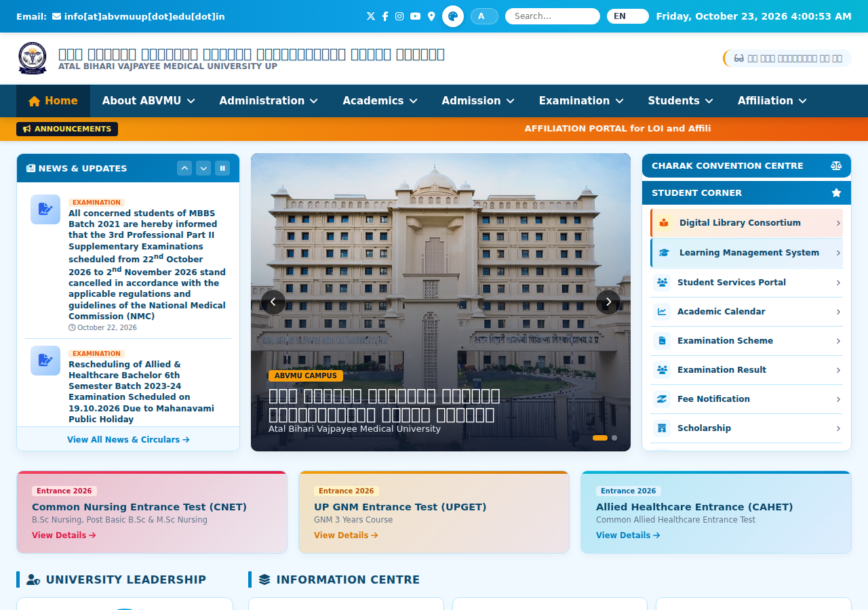Screen dimensions: 868x610
Task: Open Learning Management System
Action: (x=747, y=253)
